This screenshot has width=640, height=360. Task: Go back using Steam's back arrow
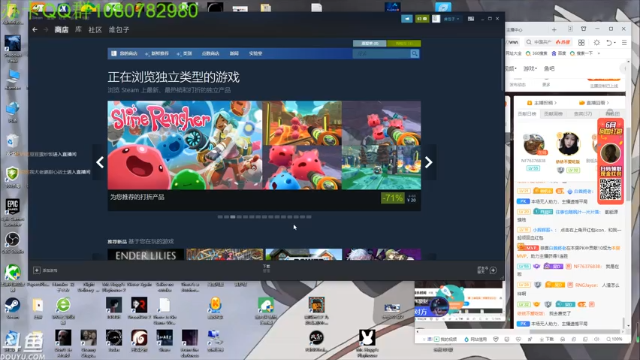[x=35, y=30]
